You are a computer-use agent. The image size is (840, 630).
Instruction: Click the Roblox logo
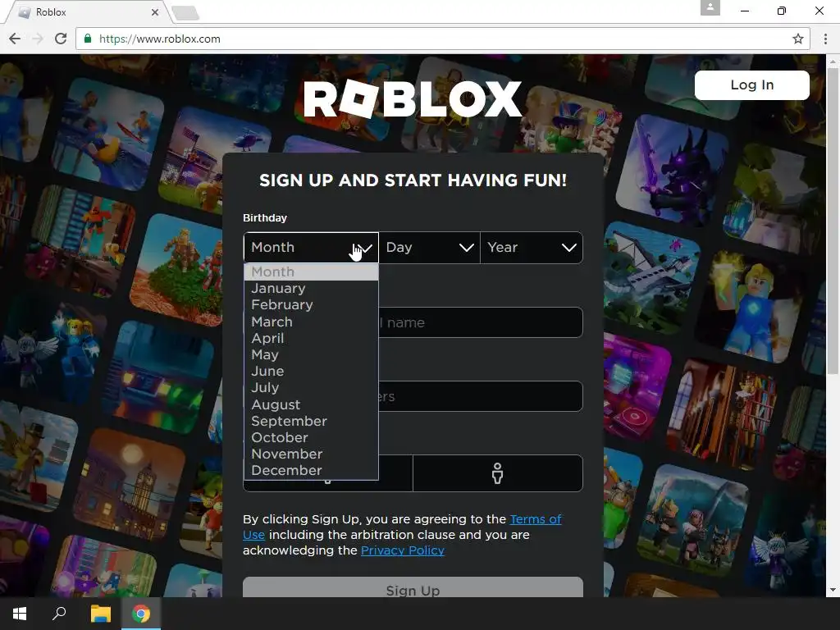(413, 98)
